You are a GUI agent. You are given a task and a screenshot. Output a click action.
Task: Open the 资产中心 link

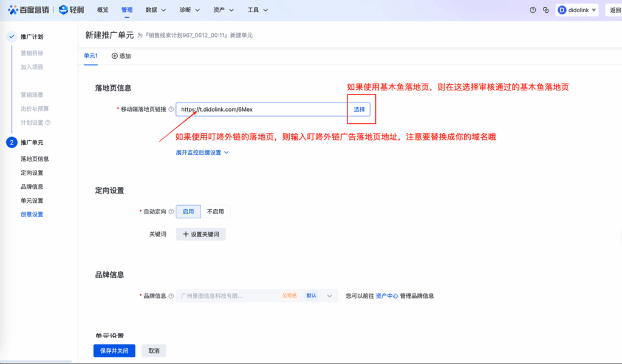[x=387, y=296]
